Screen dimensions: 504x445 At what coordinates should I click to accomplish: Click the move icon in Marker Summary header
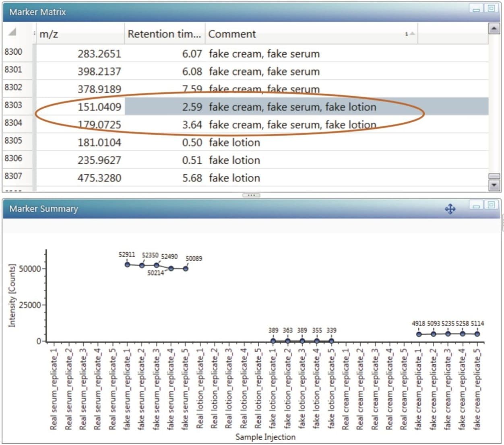tap(450, 209)
